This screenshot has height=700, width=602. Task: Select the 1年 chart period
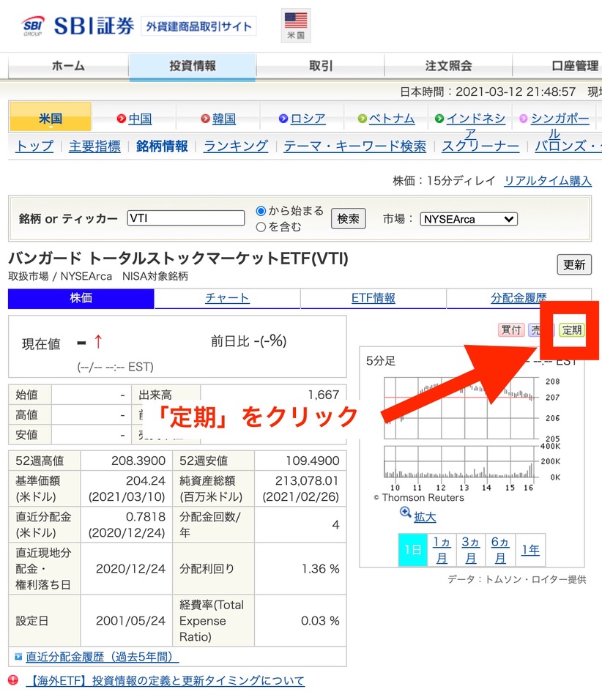(530, 550)
